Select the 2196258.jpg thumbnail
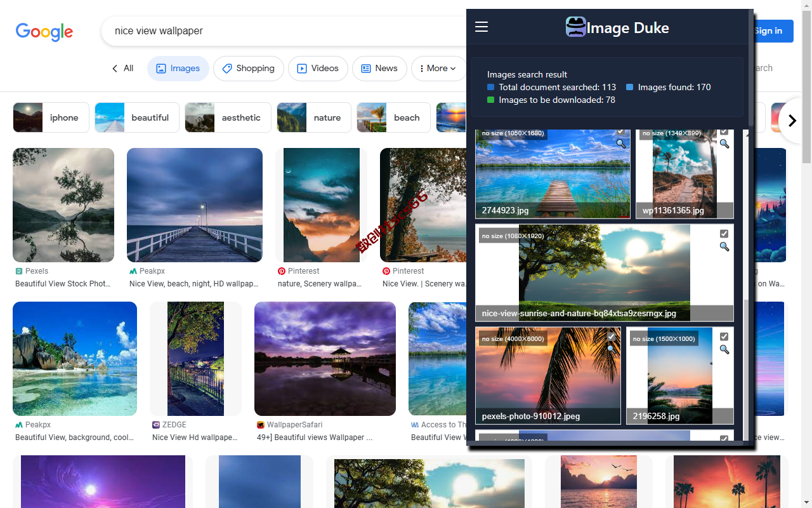Image resolution: width=812 pixels, height=508 pixels. (680, 375)
